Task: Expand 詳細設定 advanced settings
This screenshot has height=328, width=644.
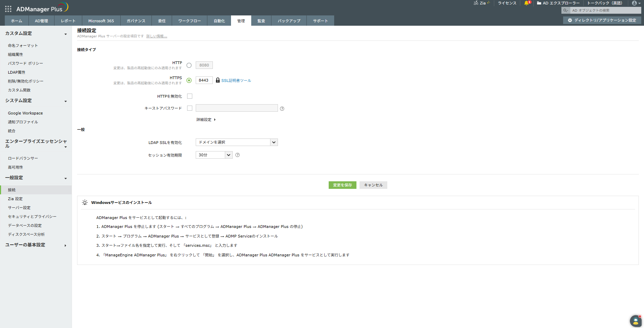Action: point(206,120)
